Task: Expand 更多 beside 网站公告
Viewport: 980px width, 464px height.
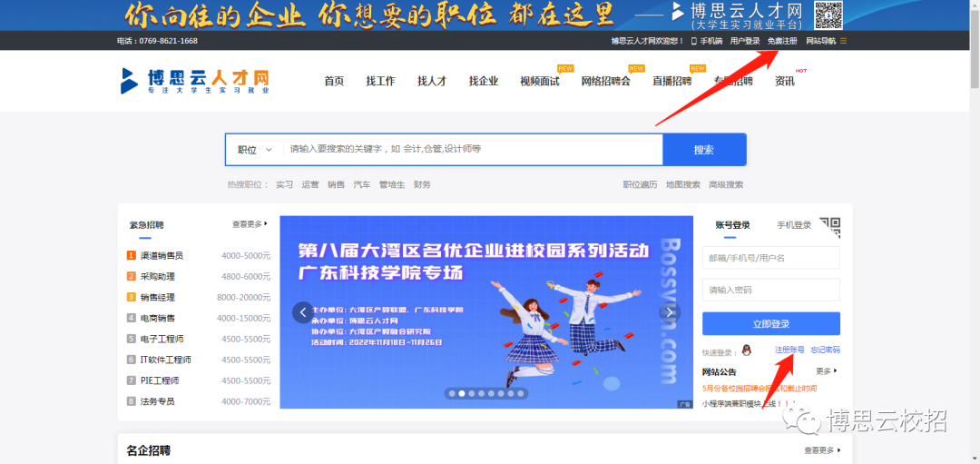Action: point(827,370)
